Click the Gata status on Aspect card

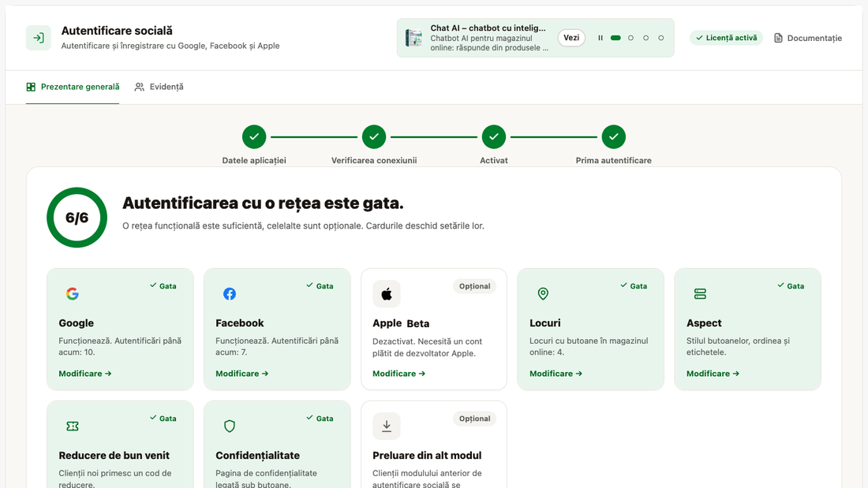(791, 286)
